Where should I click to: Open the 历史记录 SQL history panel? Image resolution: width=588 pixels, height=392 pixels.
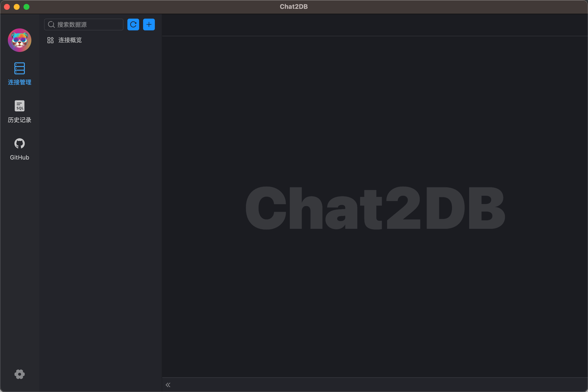[x=20, y=106]
